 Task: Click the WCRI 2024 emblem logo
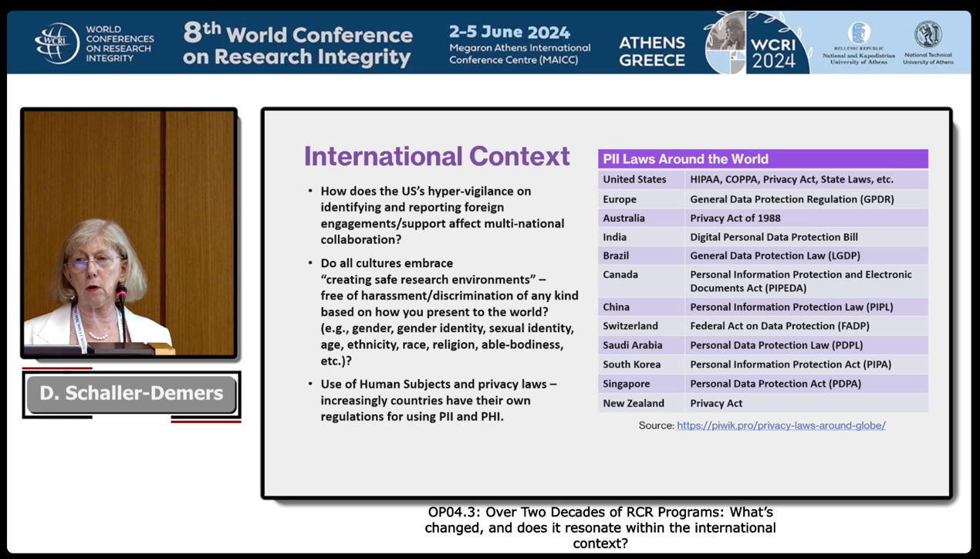point(757,43)
